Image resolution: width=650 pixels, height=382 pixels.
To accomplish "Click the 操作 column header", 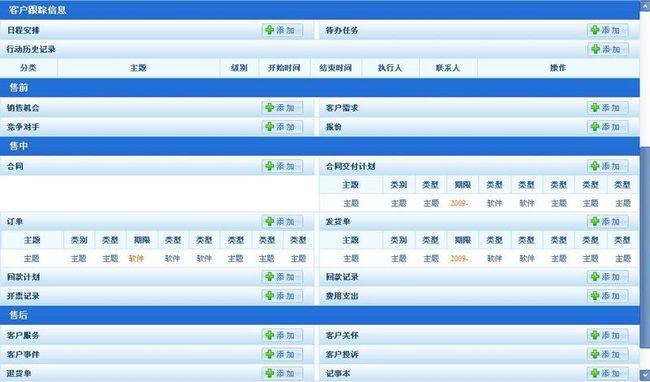I will point(558,68).
